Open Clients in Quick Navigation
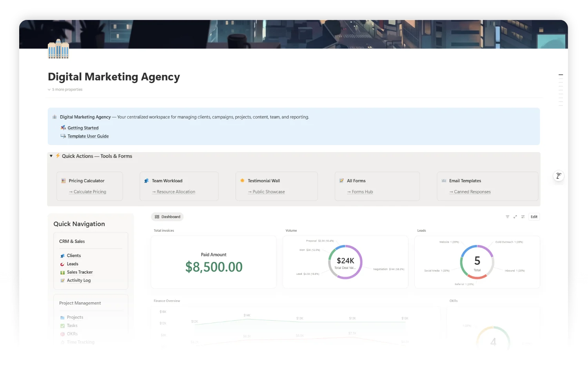The width and height of the screenshot is (588, 392). pos(74,256)
